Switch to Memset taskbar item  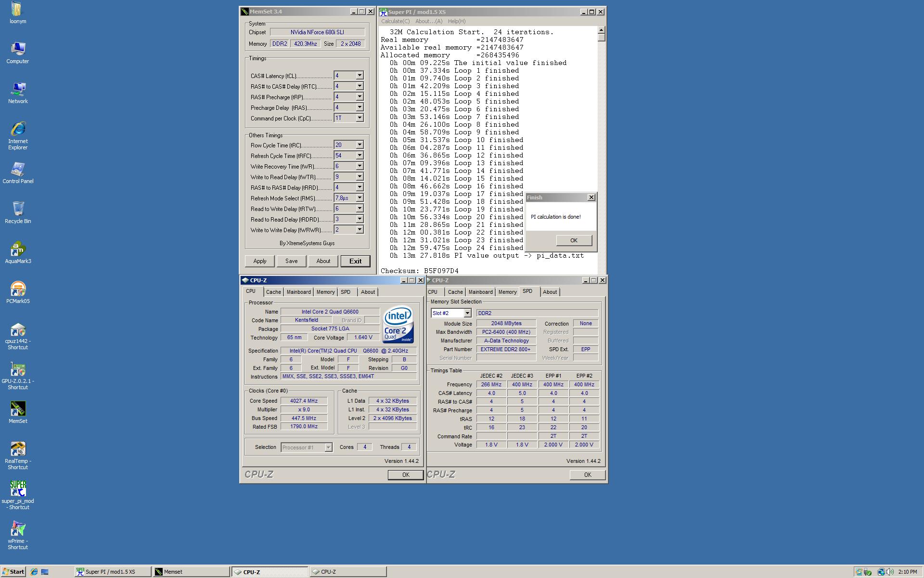coord(191,572)
